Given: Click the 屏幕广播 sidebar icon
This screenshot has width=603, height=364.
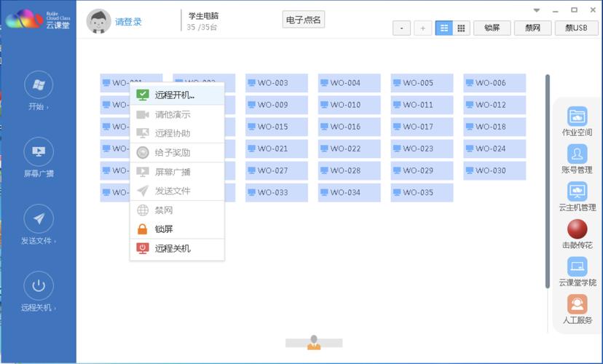Looking at the screenshot, I should click(39, 151).
